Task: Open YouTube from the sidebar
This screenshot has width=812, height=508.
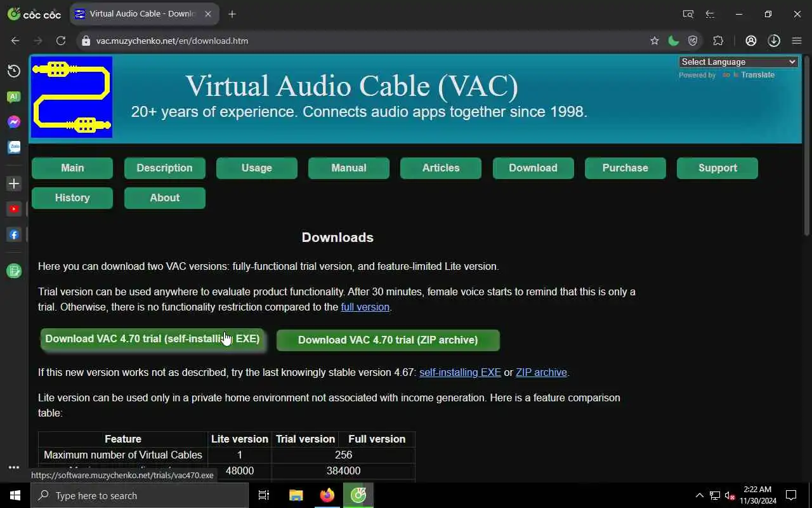Action: [x=14, y=209]
